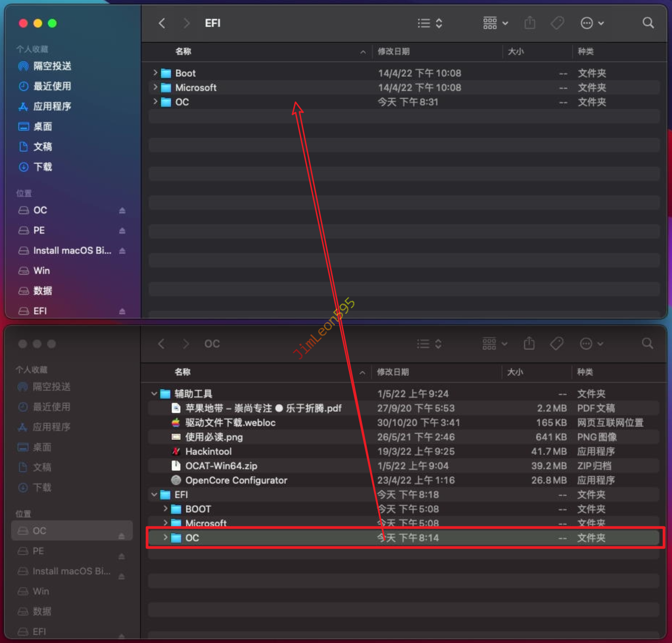The image size is (672, 643).
Task: Open 应用程序 in top sidebar
Action: click(52, 106)
